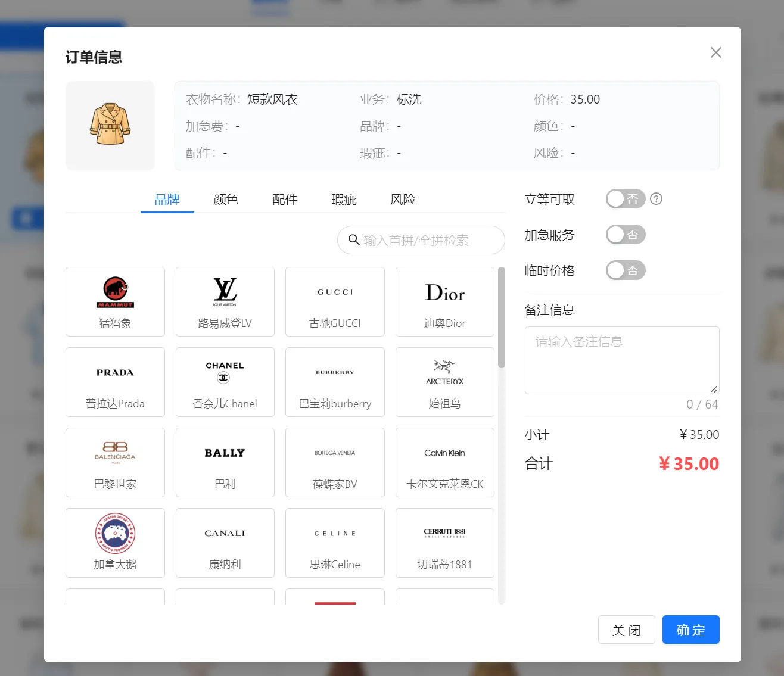Enable the 加急服务 switch
Image resolution: width=784 pixels, height=676 pixels.
click(626, 235)
